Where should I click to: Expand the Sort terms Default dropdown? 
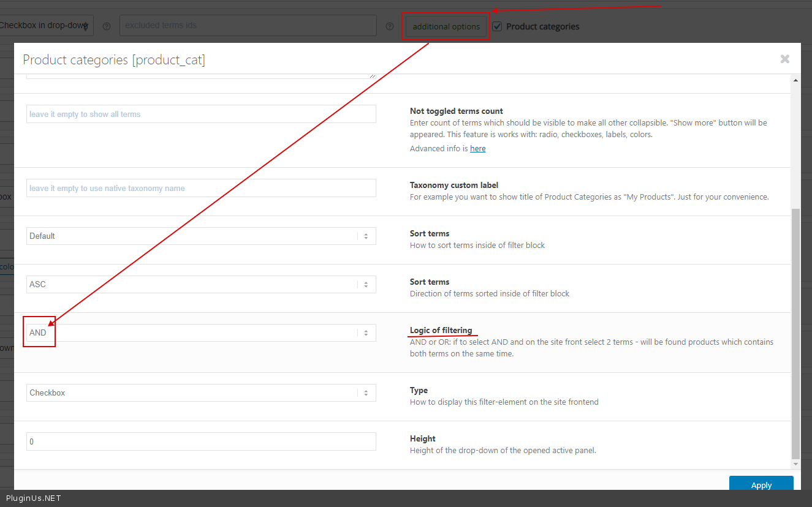(201, 236)
